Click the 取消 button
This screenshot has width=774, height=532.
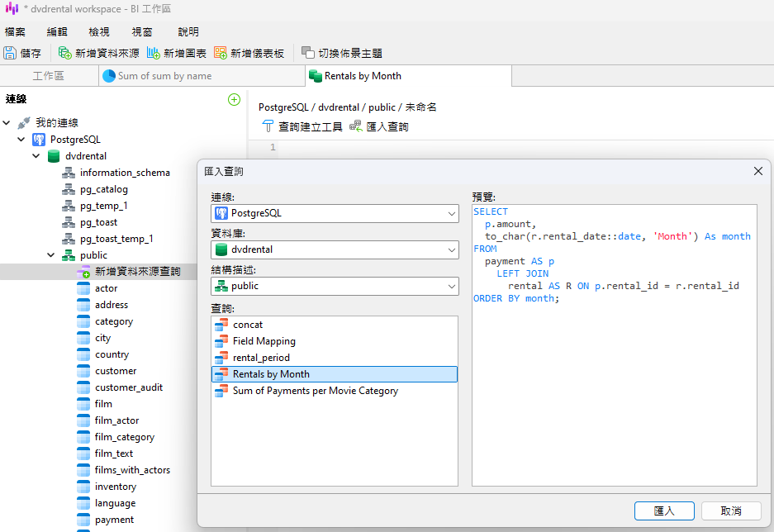[731, 511]
